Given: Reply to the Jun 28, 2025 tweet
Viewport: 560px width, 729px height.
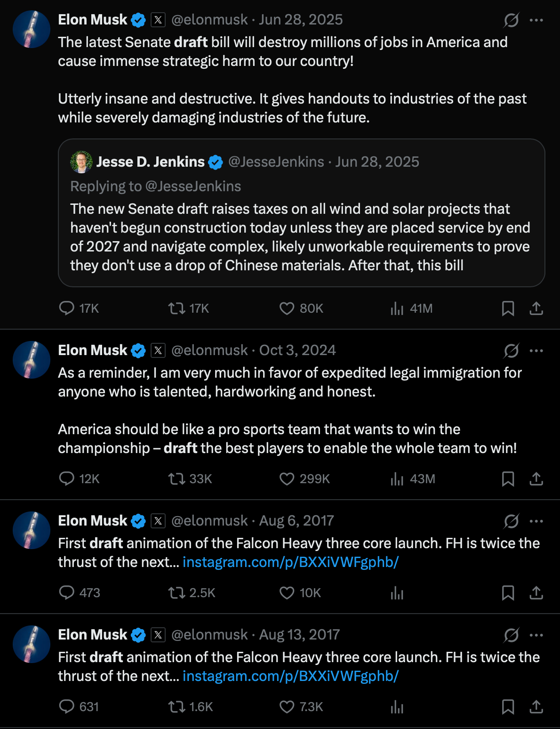Looking at the screenshot, I should 67,308.
